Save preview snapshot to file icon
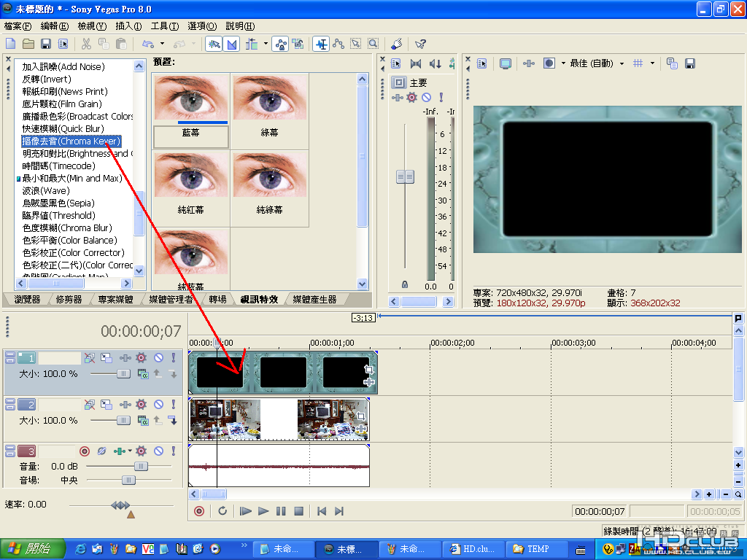747x560 pixels. [689, 63]
